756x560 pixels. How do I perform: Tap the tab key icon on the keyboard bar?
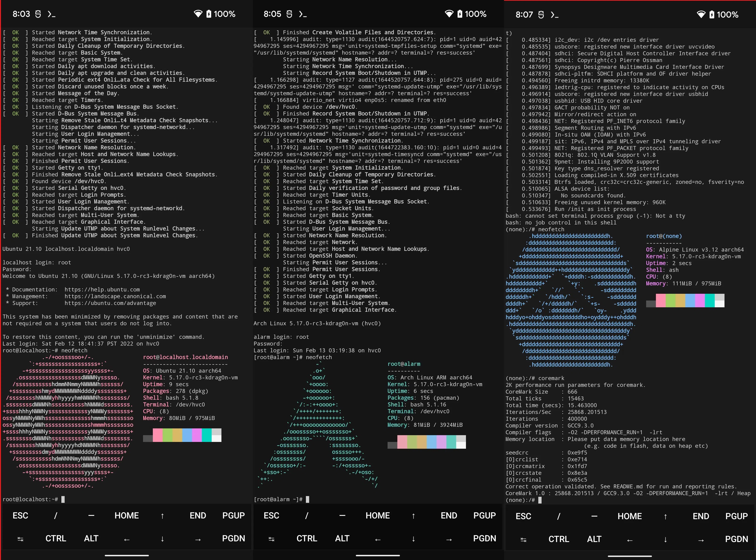(x=20, y=539)
